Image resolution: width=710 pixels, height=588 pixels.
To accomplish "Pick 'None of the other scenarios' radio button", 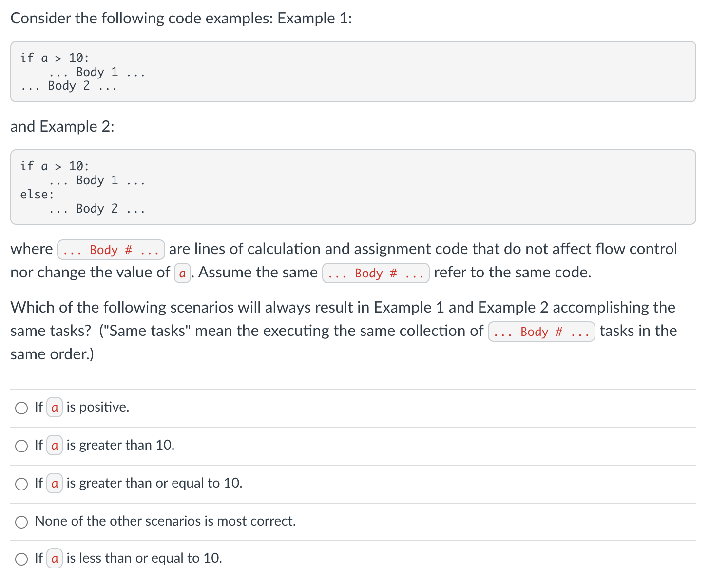I will (x=21, y=522).
